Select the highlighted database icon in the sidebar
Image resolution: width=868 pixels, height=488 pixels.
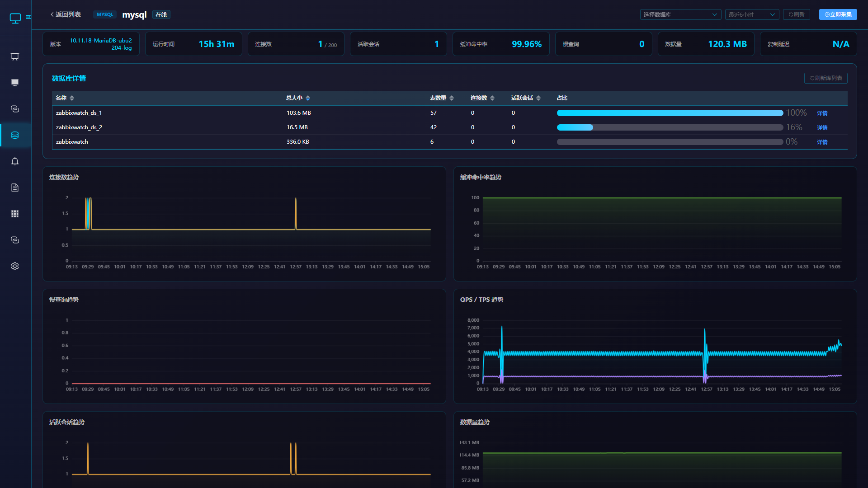pos(15,135)
